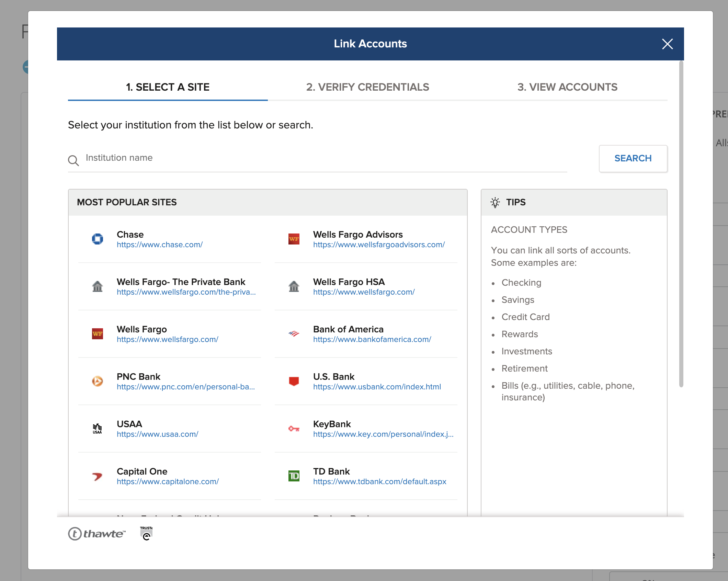Click the TD Bank green logo icon
The image size is (728, 581).
click(294, 476)
